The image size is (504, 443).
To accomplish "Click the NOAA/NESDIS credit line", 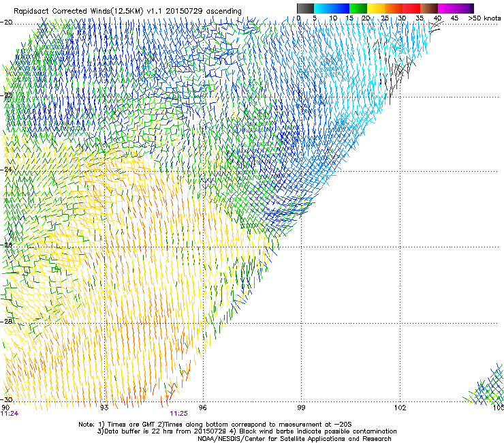I will click(294, 438).
